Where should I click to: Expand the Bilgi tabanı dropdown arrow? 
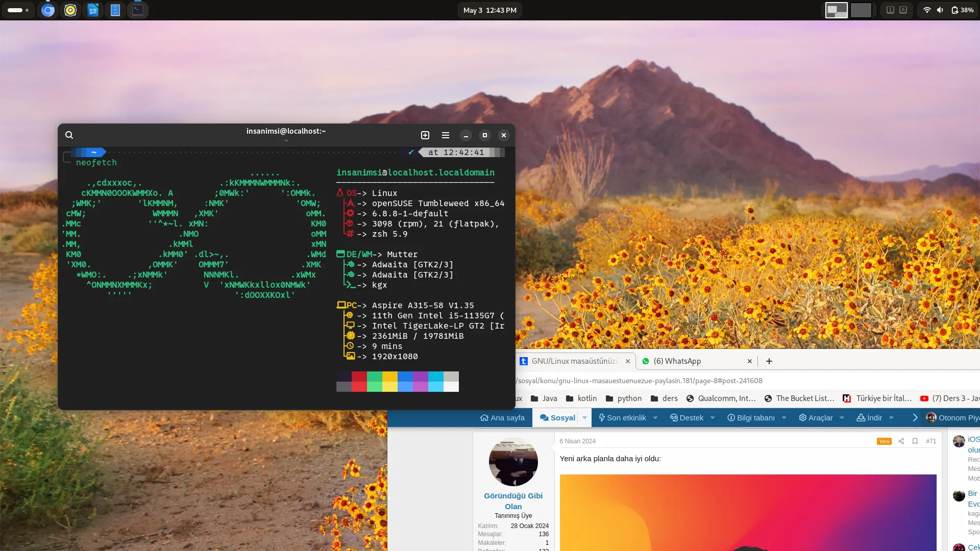coord(784,418)
